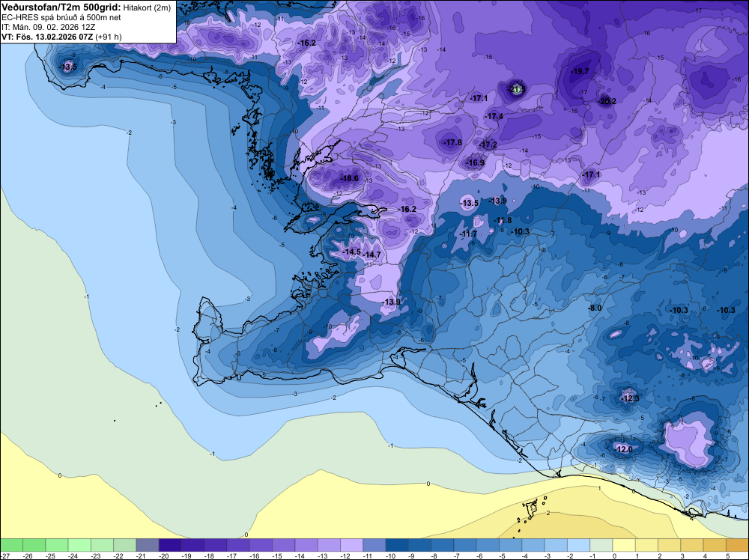Click the Veðurstofan/T2m 500grid title
This screenshot has width=749, height=560.
(x=61, y=7)
